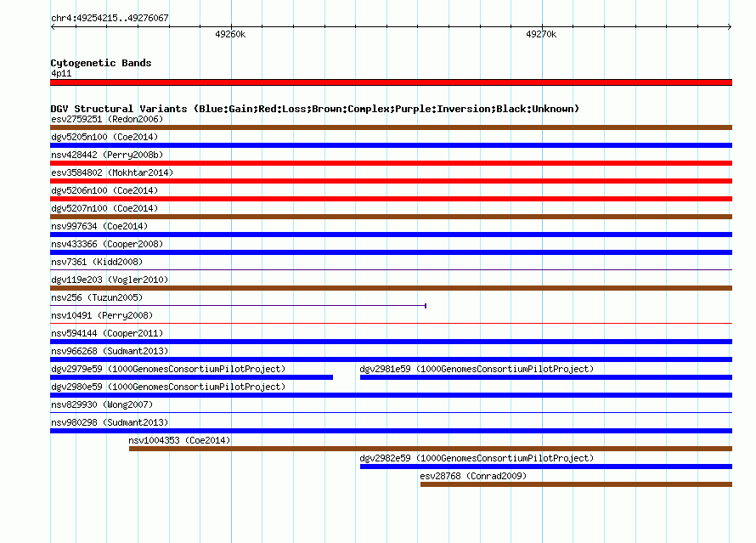Click the right arrow of the ruler
Screen dimensions: 756x543
click(x=730, y=27)
